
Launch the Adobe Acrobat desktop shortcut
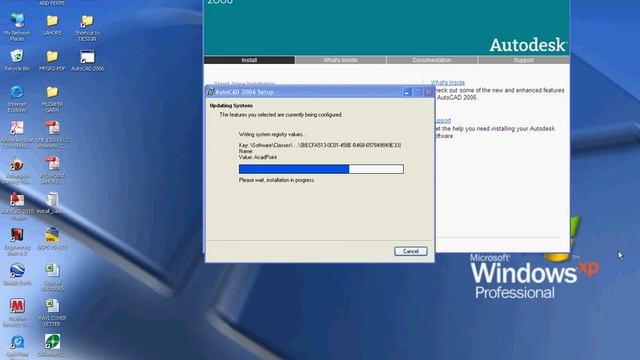click(17, 134)
